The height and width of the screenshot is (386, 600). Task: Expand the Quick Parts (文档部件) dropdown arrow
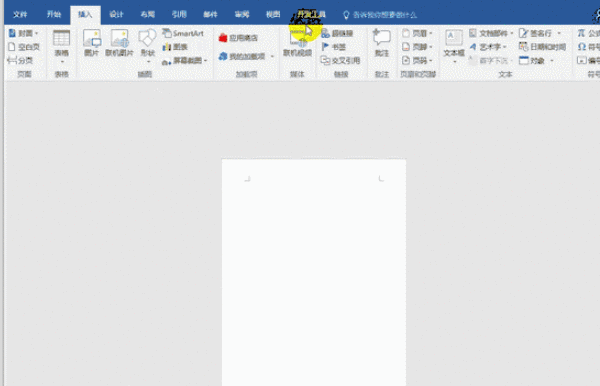coord(511,34)
